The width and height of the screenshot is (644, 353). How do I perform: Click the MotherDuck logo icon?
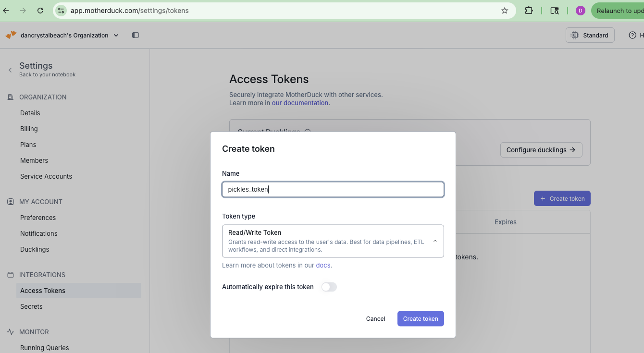[x=11, y=35]
